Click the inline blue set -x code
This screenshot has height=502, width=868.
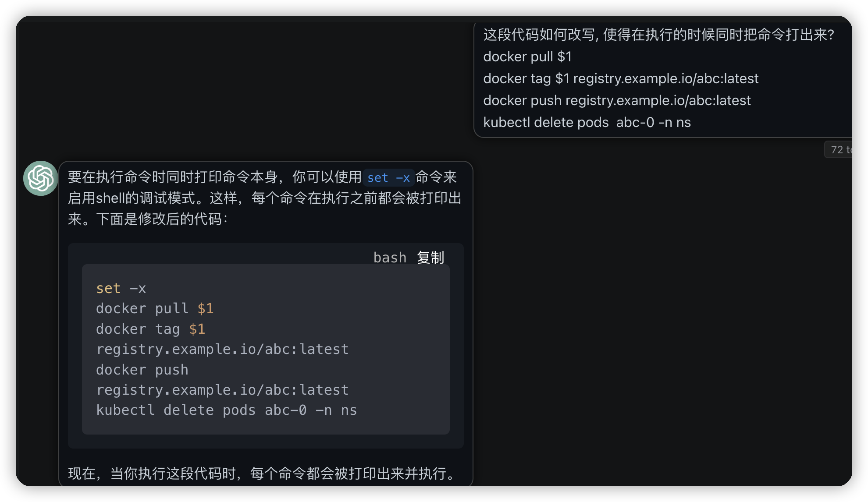pos(388,178)
